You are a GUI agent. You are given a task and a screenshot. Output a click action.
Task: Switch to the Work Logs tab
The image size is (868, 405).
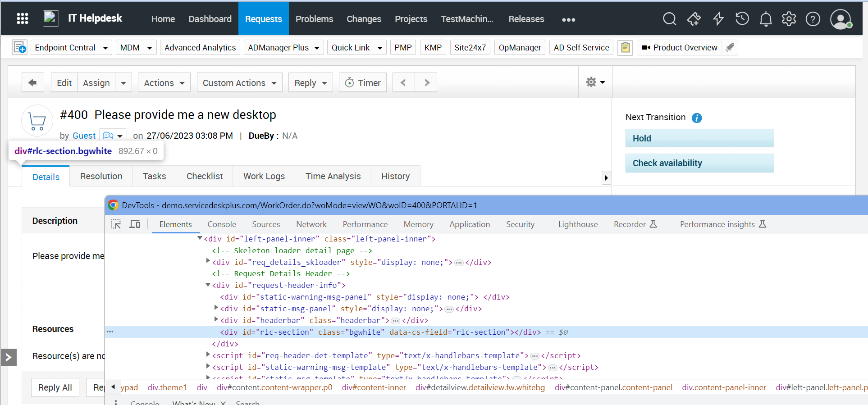[x=264, y=176]
